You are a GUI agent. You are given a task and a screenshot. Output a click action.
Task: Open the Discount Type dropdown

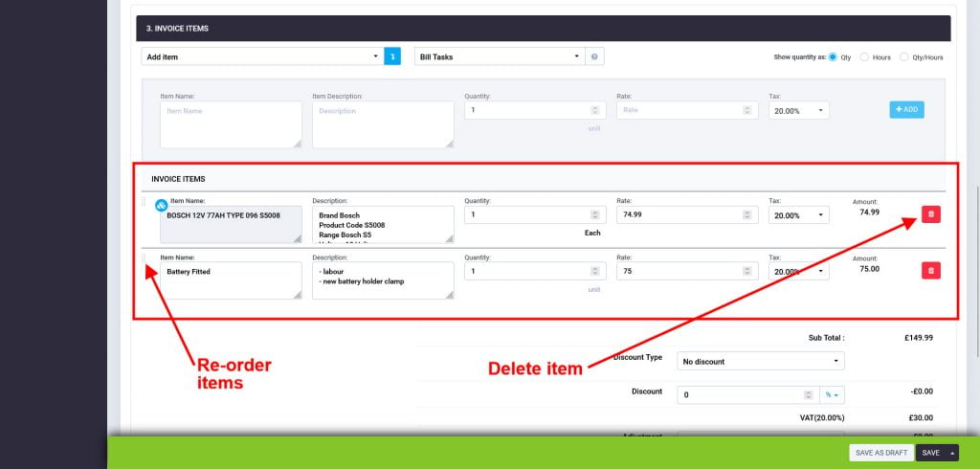click(761, 361)
